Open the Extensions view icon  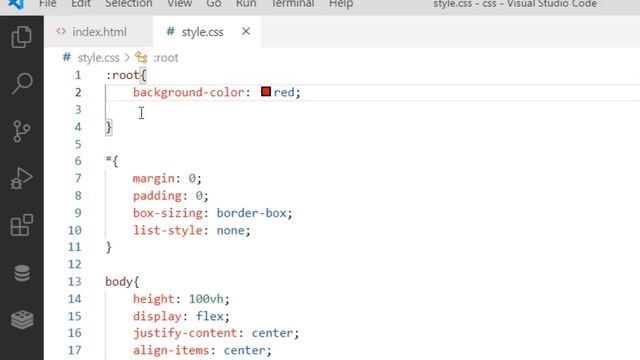[x=22, y=225]
